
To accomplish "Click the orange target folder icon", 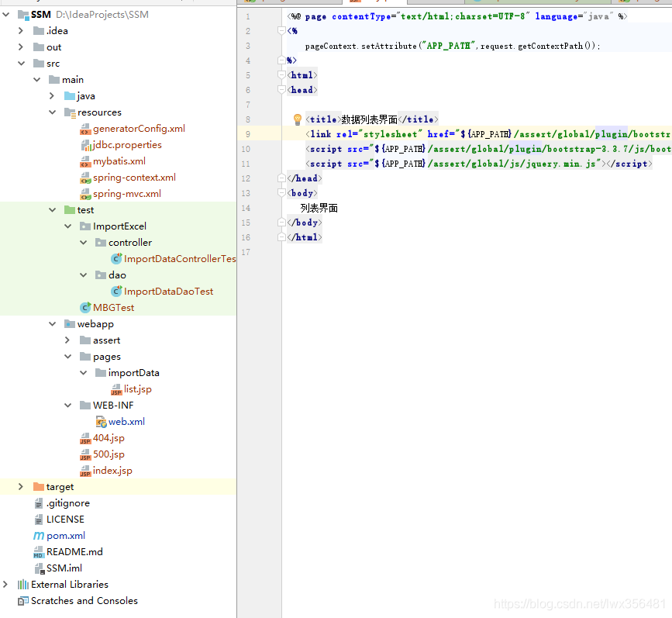I will [x=39, y=486].
